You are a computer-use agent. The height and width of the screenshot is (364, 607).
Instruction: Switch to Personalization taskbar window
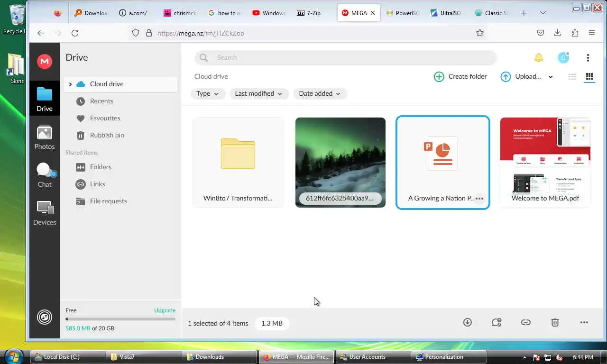click(449, 357)
